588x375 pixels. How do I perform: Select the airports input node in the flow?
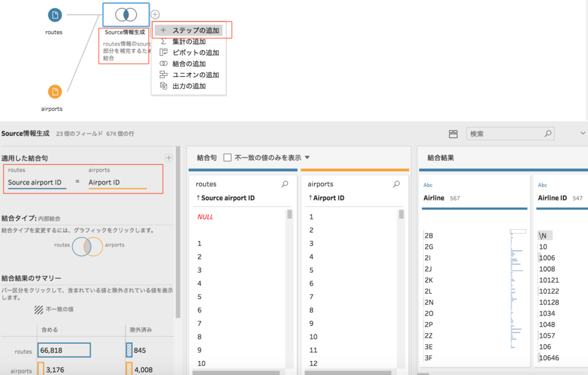point(54,91)
